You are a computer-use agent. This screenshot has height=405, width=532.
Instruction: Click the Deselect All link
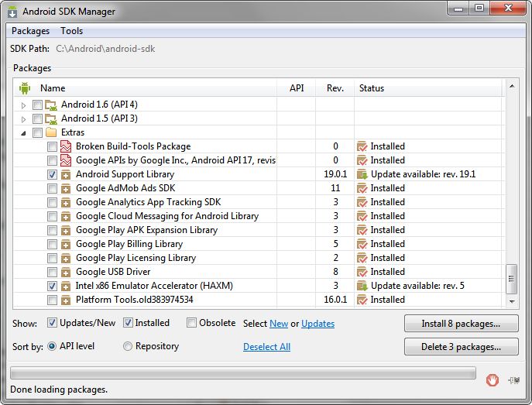266,347
